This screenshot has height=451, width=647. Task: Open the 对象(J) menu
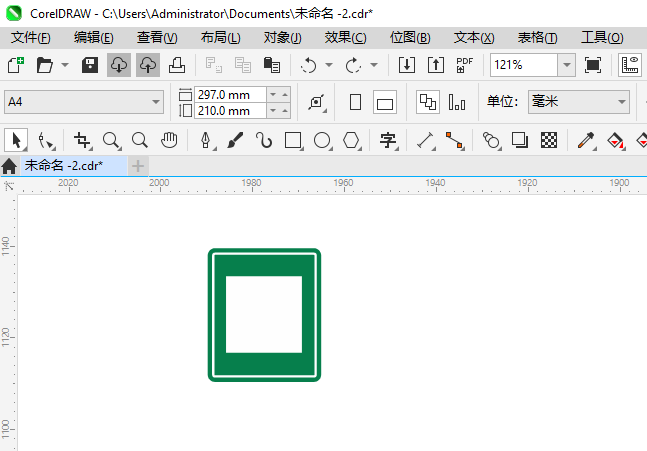coord(282,38)
